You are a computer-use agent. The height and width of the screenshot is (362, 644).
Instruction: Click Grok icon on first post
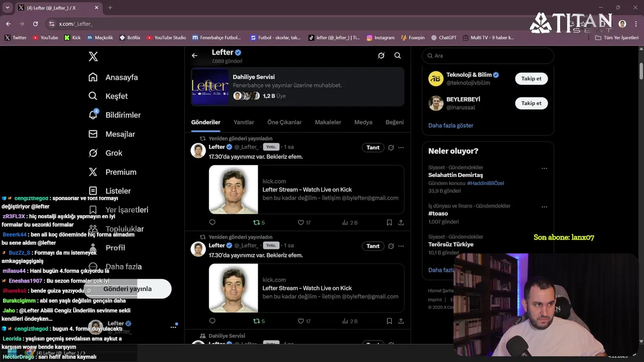[391, 147]
